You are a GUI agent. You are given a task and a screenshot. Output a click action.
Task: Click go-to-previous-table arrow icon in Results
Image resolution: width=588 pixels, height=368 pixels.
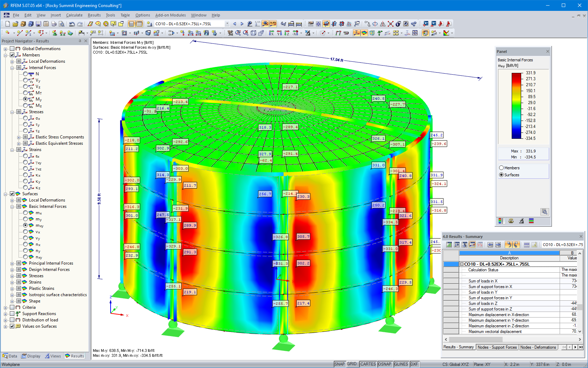click(x=490, y=245)
